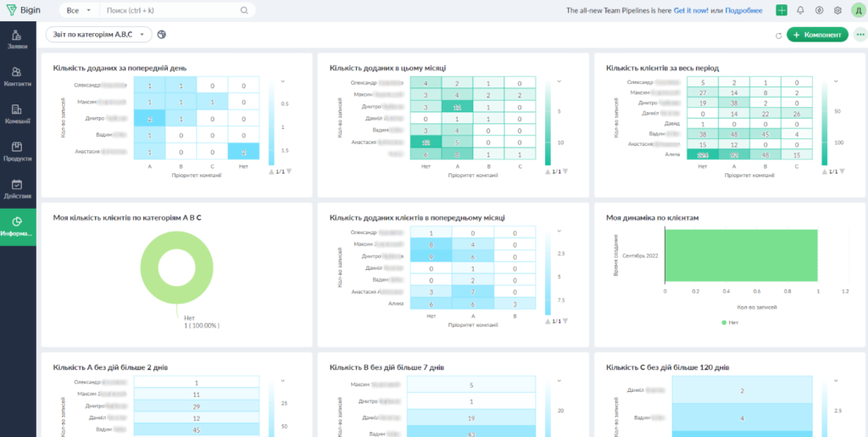This screenshot has width=868, height=437.
Task: Open the user profile avatar menu
Action: pyautogui.click(x=856, y=10)
